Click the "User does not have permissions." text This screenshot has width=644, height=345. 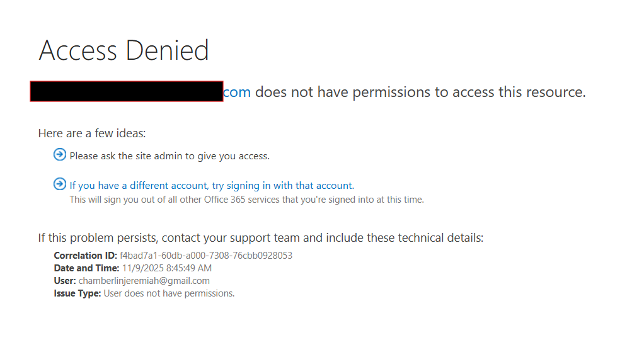click(169, 293)
